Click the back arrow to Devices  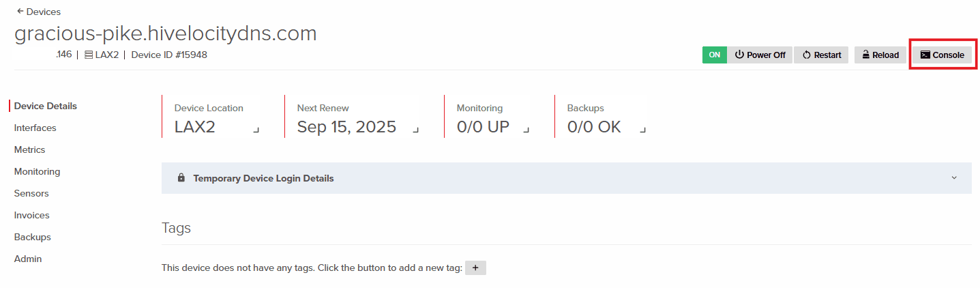(20, 12)
